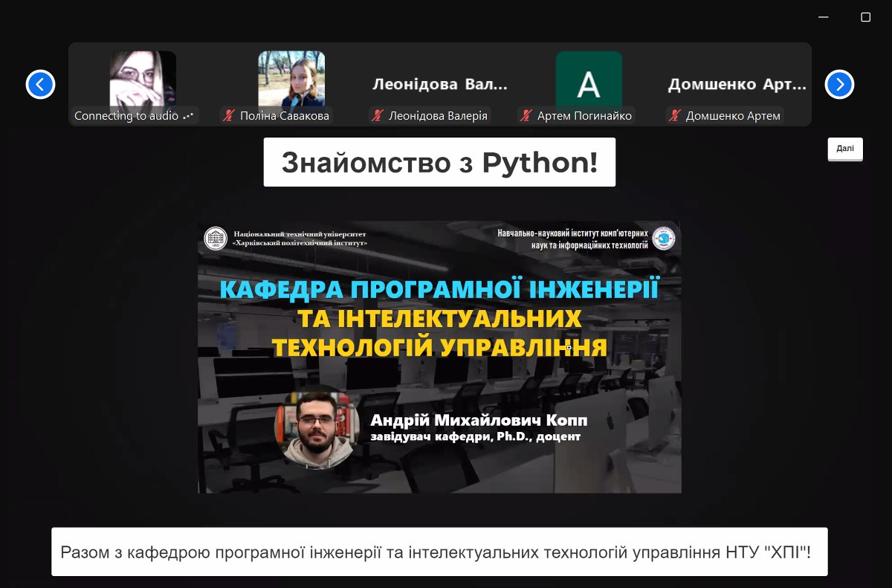
Task: Click muted microphone icon beside Домшенко Артем
Action: (675, 116)
